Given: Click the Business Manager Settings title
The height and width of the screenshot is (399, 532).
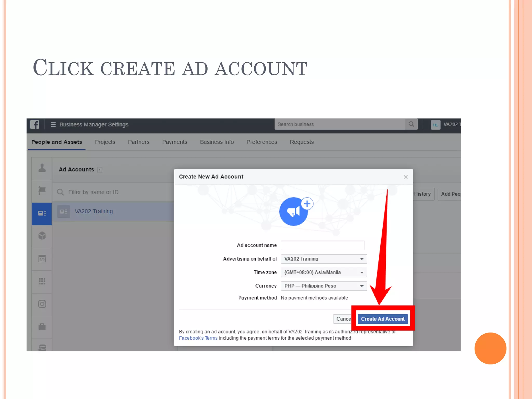Looking at the screenshot, I should 94,124.
